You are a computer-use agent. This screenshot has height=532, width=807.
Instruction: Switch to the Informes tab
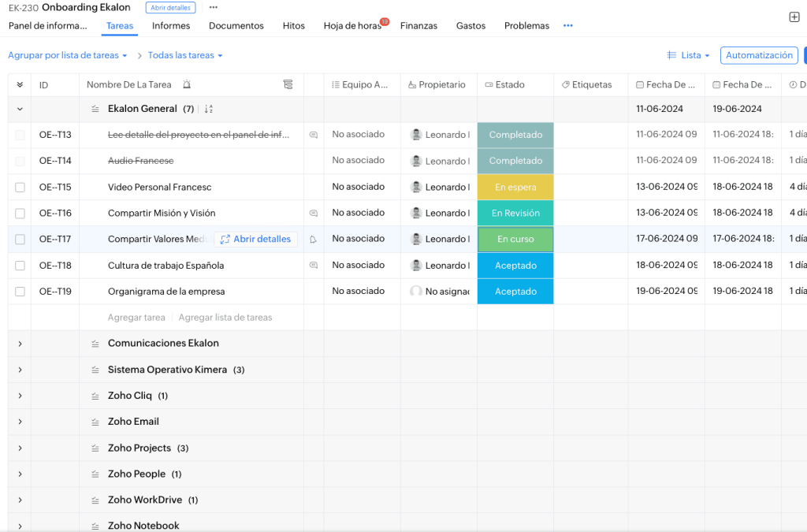point(171,26)
